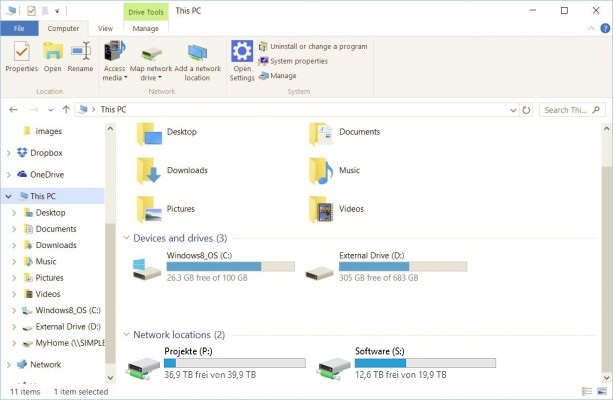Expand the Dropbox tree node
The width and height of the screenshot is (613, 400).
tap(9, 153)
